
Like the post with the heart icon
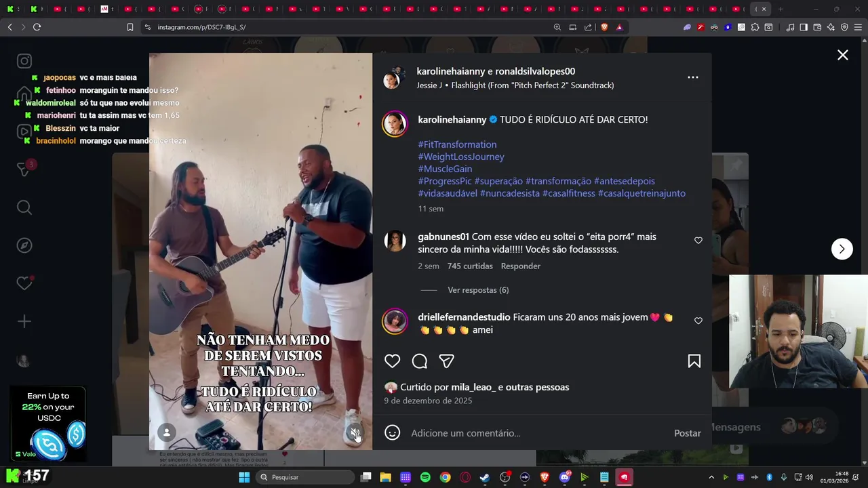coord(392,361)
